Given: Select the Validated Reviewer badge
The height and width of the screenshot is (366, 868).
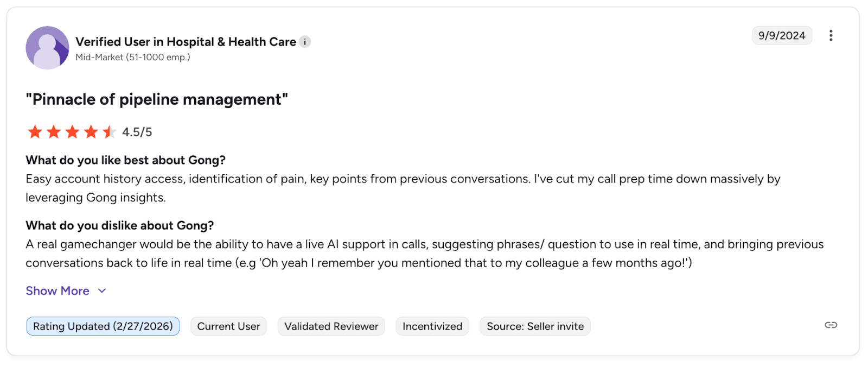Looking at the screenshot, I should pos(331,326).
